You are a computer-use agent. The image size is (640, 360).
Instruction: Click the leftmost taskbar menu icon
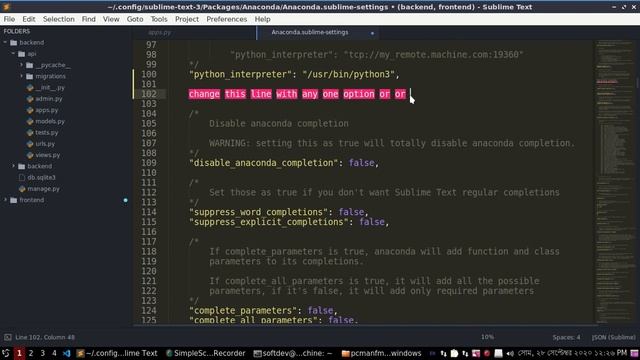click(6, 353)
